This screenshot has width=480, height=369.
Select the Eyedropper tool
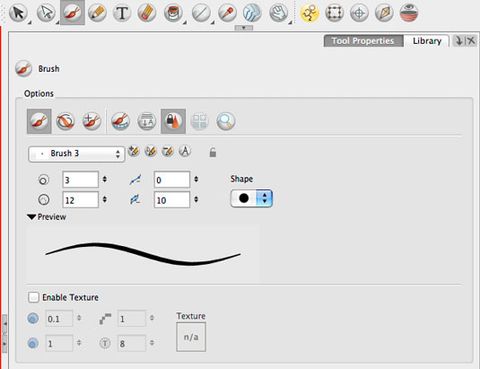pos(227,13)
